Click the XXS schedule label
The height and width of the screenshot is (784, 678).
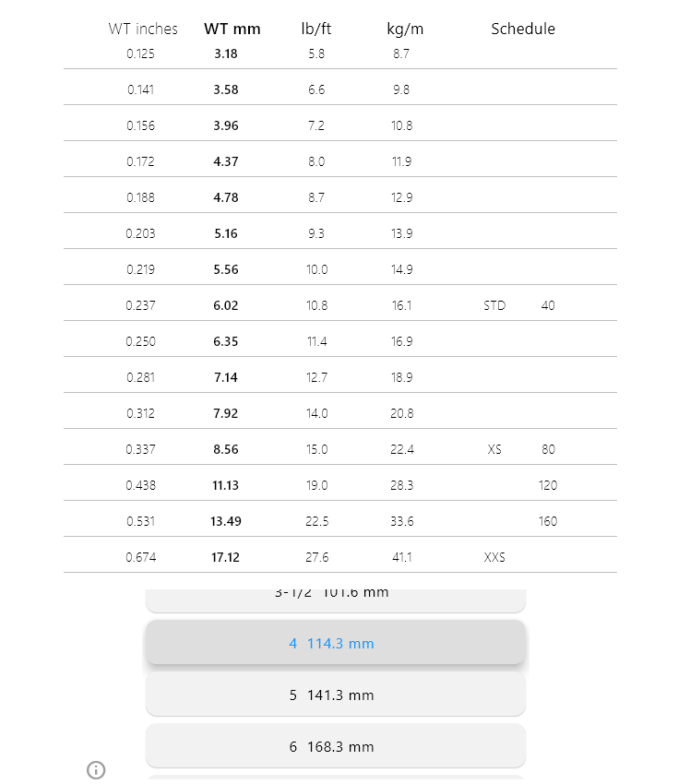[494, 557]
